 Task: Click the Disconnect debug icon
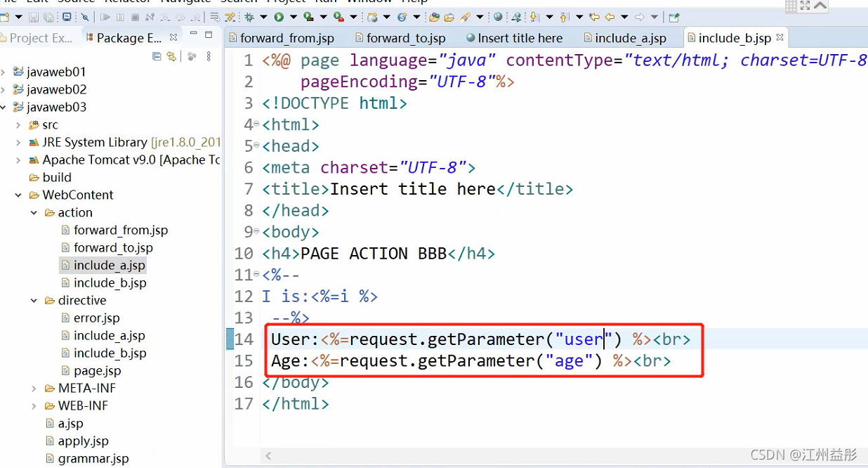(150, 17)
